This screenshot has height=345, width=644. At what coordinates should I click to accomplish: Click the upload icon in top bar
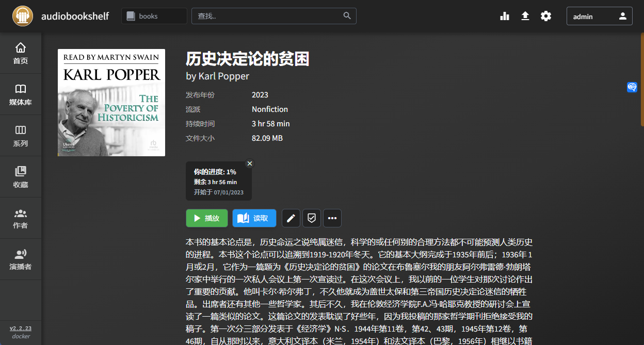(x=525, y=16)
